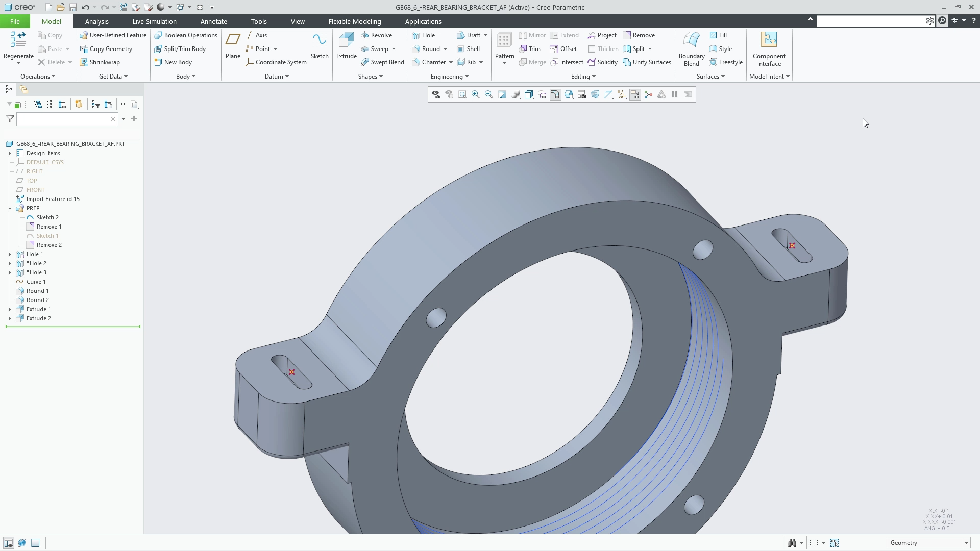Pause the simulation display toggle
The width and height of the screenshot is (980, 551).
[x=675, y=94]
